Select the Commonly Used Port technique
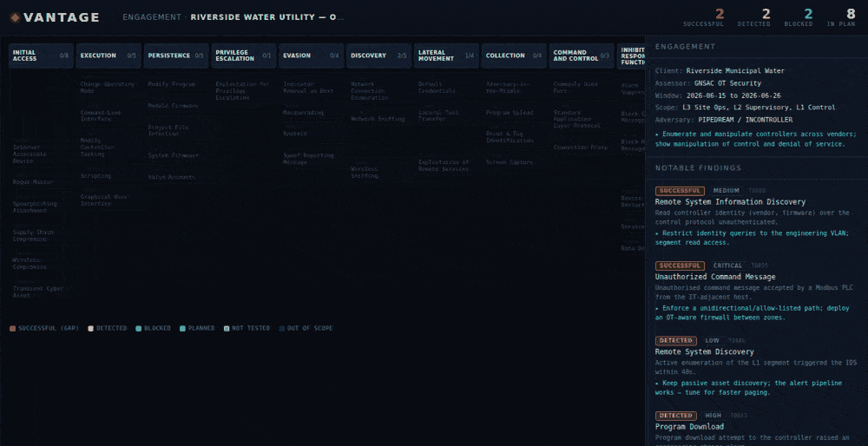This screenshot has height=446, width=868. [582, 88]
